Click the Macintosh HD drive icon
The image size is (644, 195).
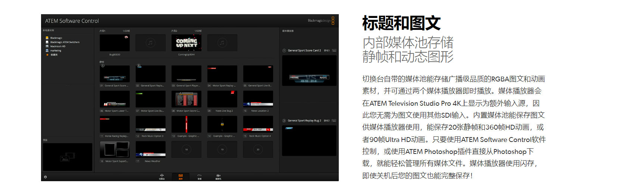coord(47,46)
